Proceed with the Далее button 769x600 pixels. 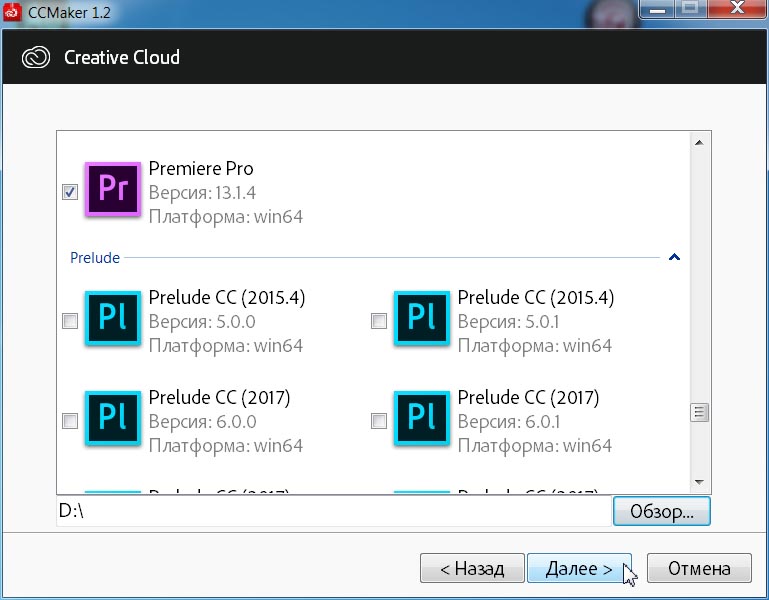(x=579, y=568)
